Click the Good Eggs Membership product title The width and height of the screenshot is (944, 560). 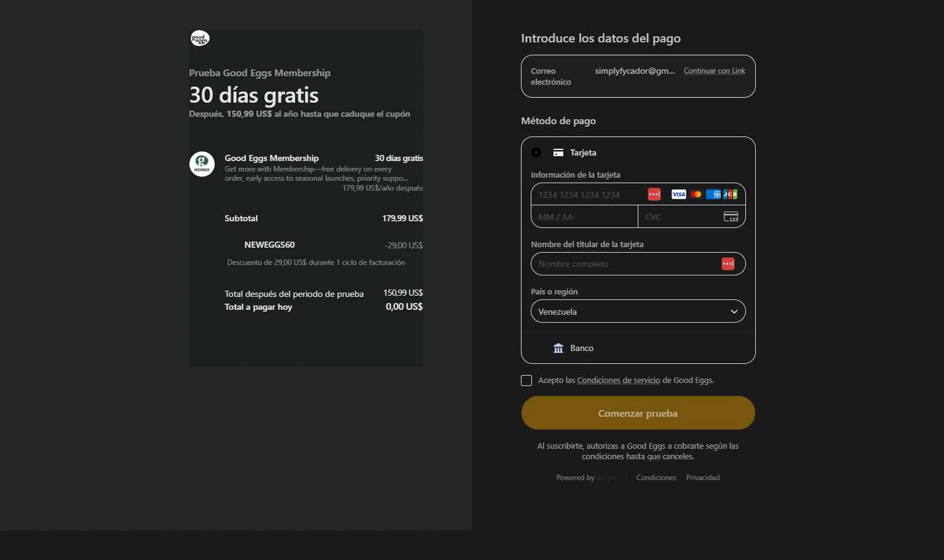pos(271,158)
